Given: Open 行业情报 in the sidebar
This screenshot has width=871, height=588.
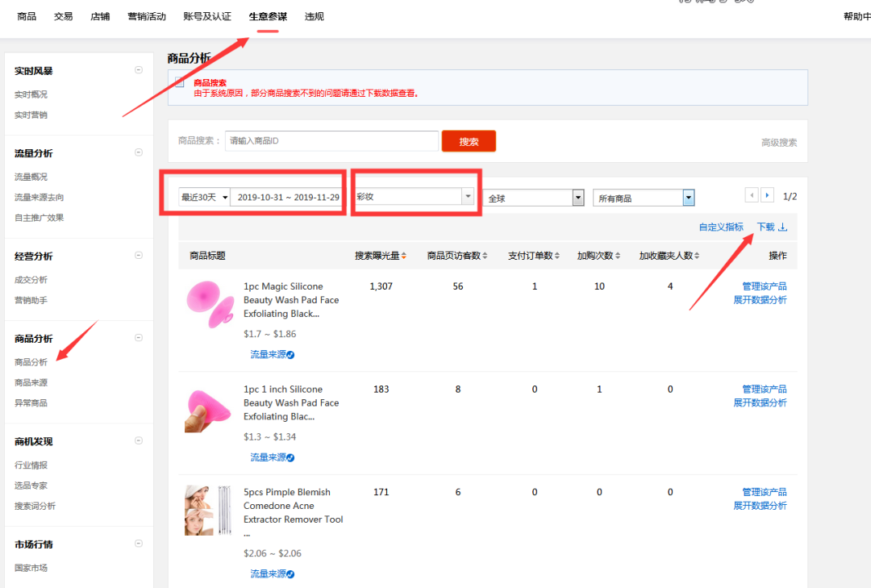Looking at the screenshot, I should (31, 465).
